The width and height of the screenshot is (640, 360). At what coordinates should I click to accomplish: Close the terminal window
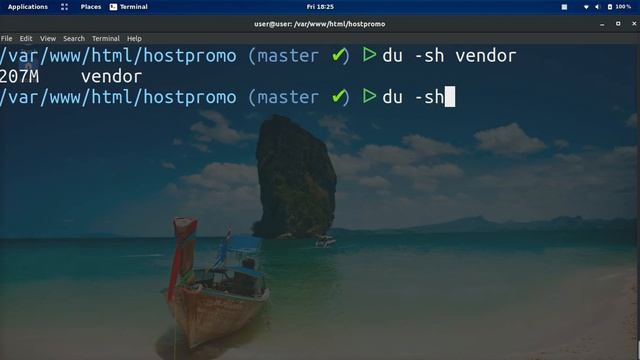634,24
